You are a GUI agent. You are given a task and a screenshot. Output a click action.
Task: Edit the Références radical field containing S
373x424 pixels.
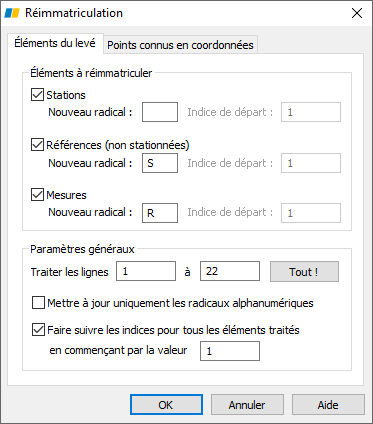click(160, 163)
